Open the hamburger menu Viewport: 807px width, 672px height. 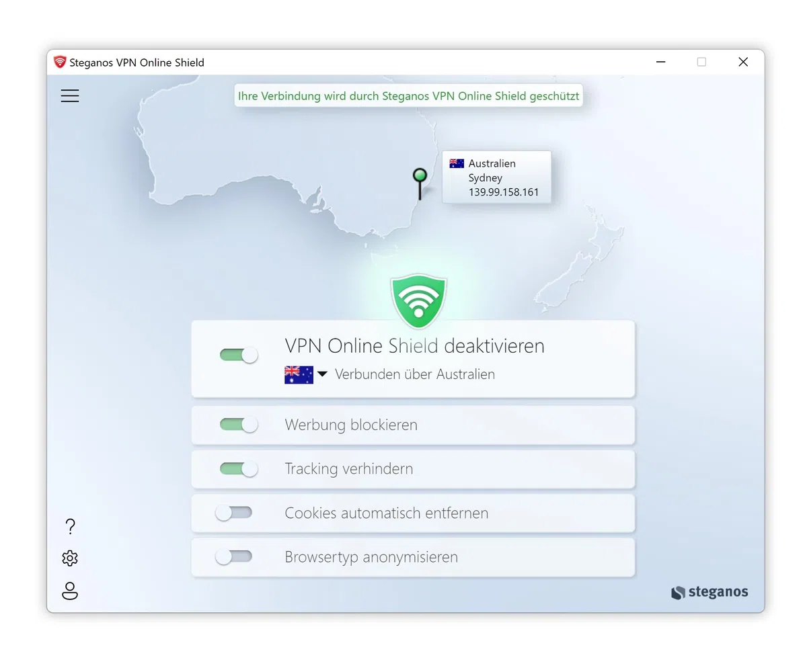[x=70, y=96]
